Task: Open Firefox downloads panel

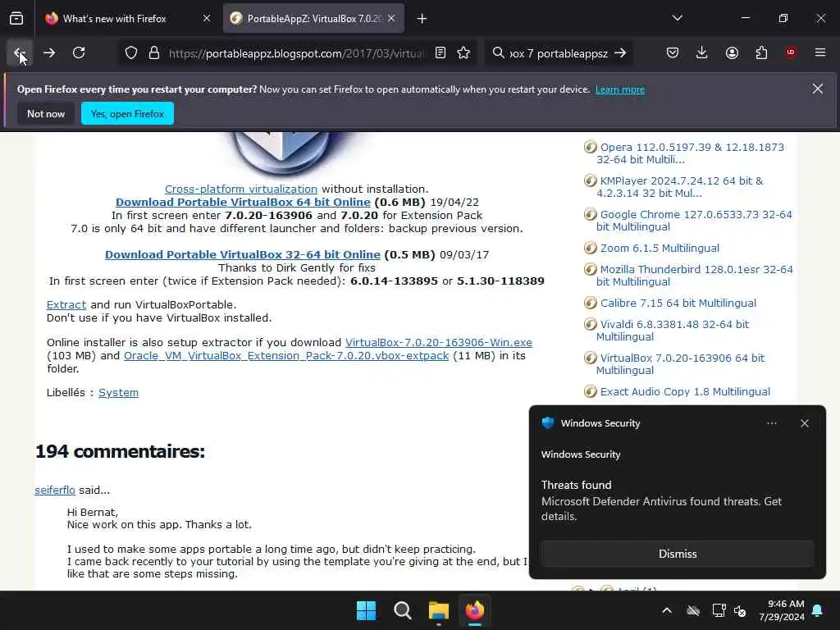Action: tap(702, 53)
